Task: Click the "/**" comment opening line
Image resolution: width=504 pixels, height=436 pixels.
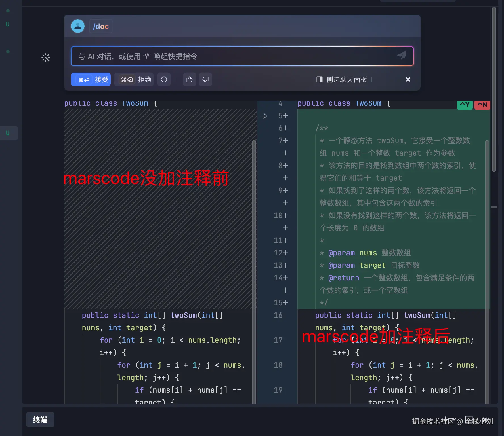Action: pyautogui.click(x=322, y=128)
